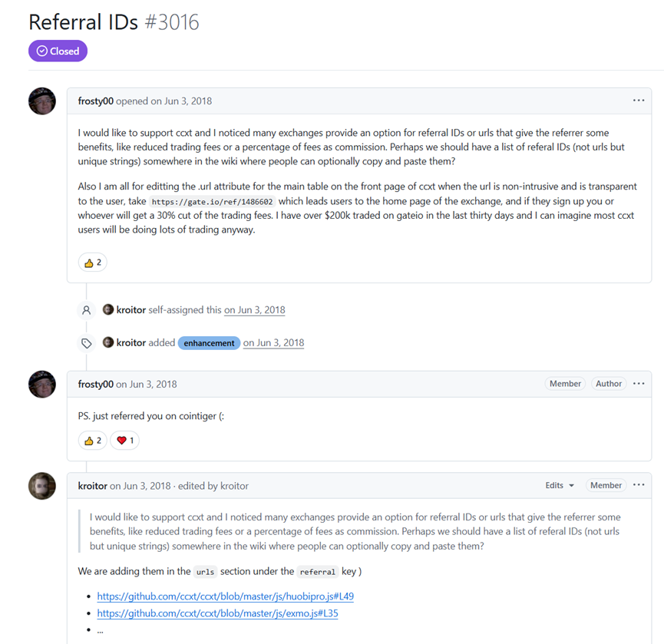Click the enhancement label
The width and height of the screenshot is (664, 644).
209,343
